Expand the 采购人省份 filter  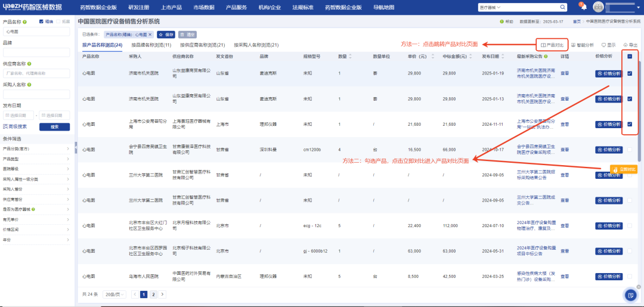[36, 189]
